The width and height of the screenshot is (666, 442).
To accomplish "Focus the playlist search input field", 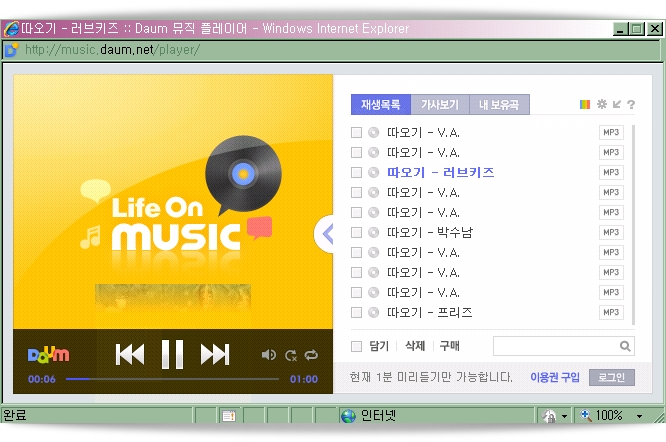I will click(556, 346).
